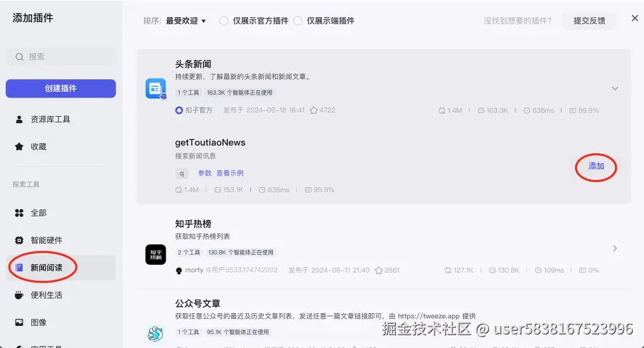
Task: Click the 公众号文章 plugin logo
Action: coord(156,334)
